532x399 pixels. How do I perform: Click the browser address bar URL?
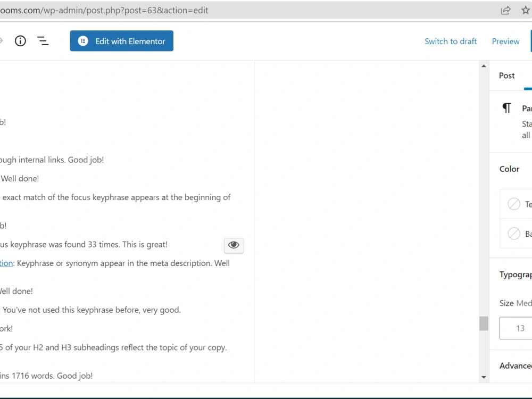click(x=104, y=11)
